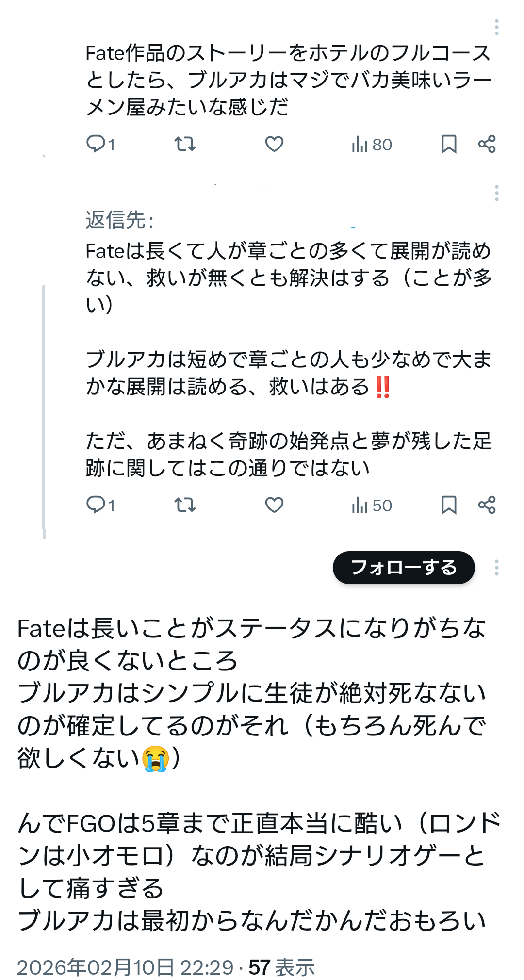The image size is (524, 980).
Task: Bookmark the first Fate story tweet
Action: click(449, 144)
